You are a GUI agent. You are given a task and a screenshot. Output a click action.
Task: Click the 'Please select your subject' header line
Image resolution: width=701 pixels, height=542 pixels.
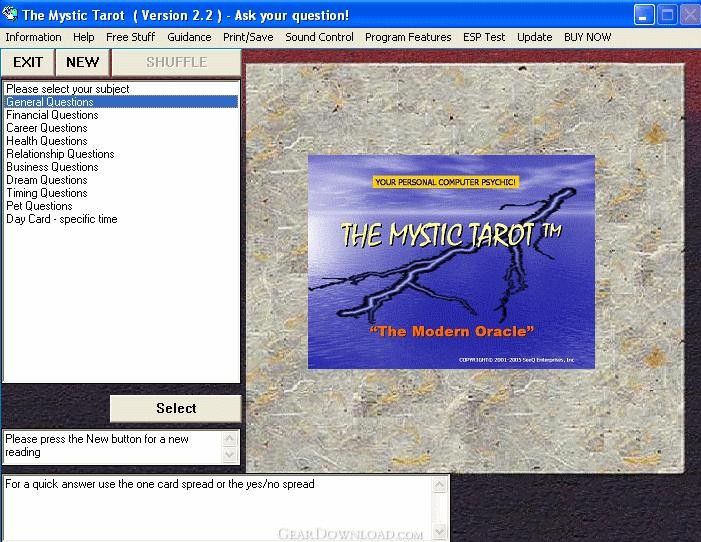[121, 89]
